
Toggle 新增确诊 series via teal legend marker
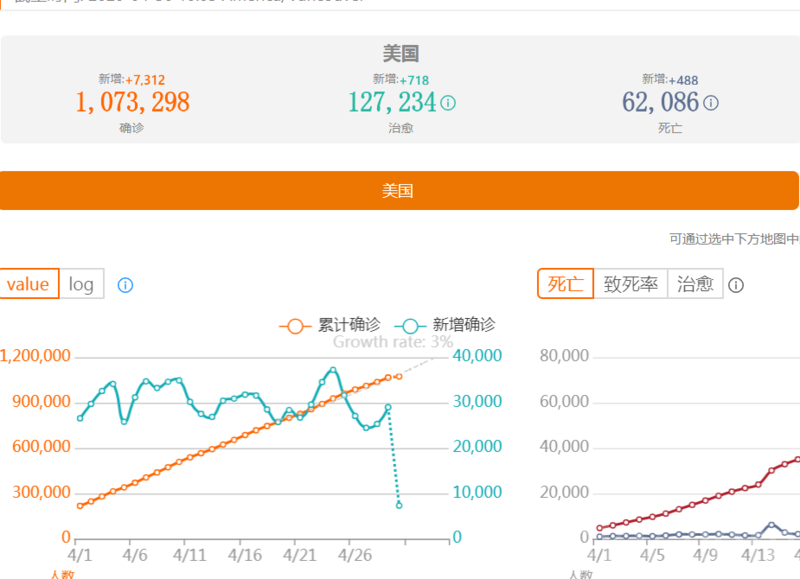[410, 325]
